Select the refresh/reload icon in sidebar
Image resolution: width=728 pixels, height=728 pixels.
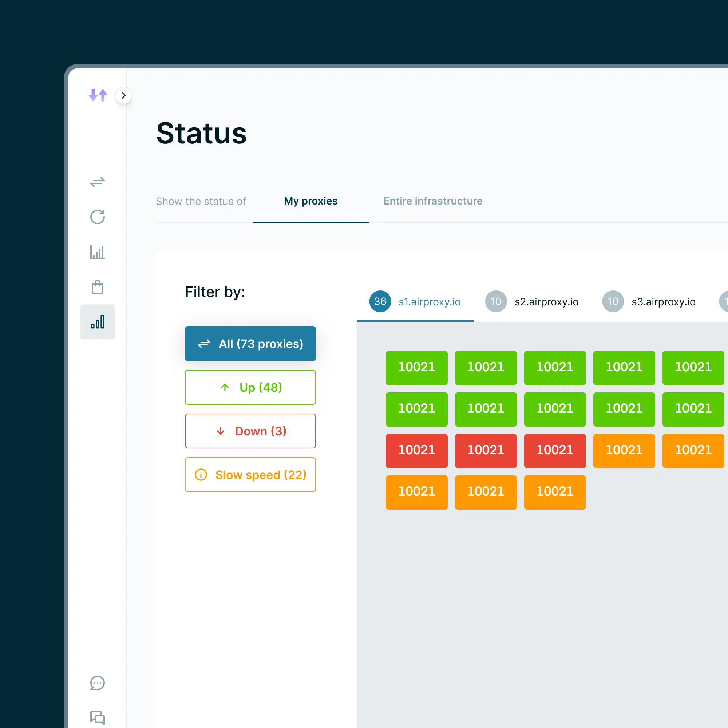97,217
